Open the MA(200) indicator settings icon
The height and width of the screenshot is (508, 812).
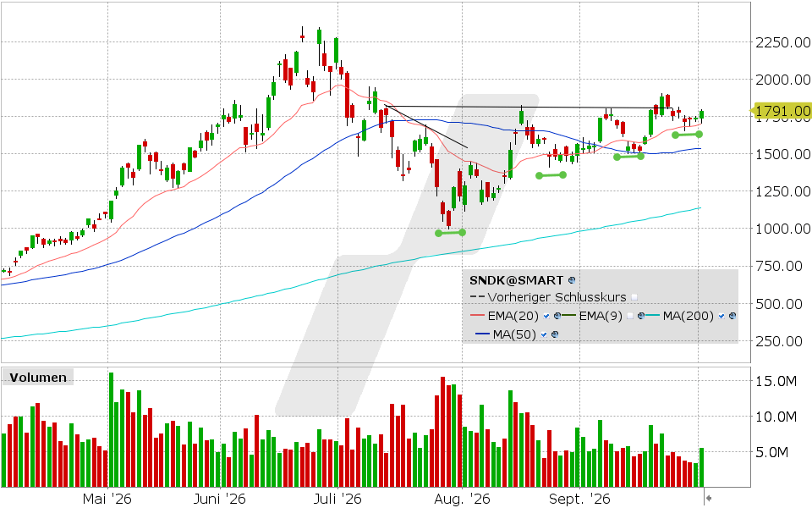pyautogui.click(x=732, y=316)
